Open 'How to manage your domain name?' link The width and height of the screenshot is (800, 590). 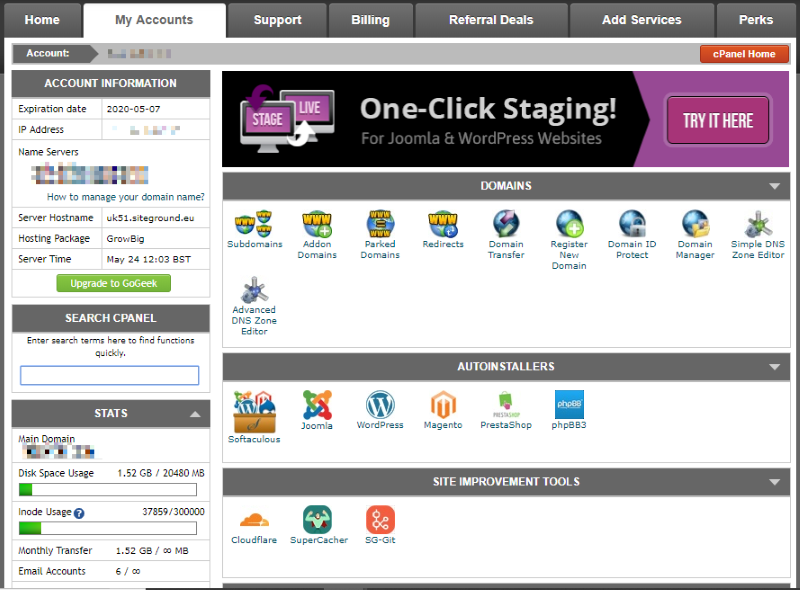point(126,197)
